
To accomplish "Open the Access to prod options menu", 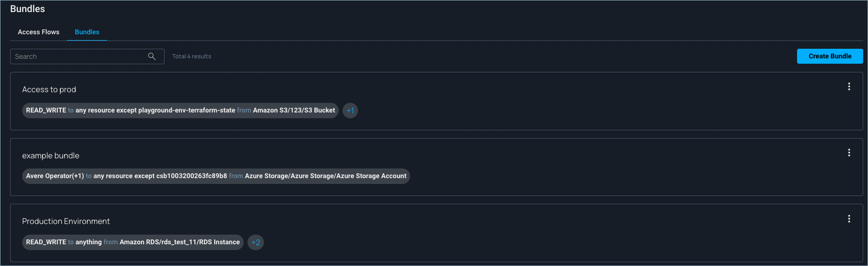I will point(849,86).
